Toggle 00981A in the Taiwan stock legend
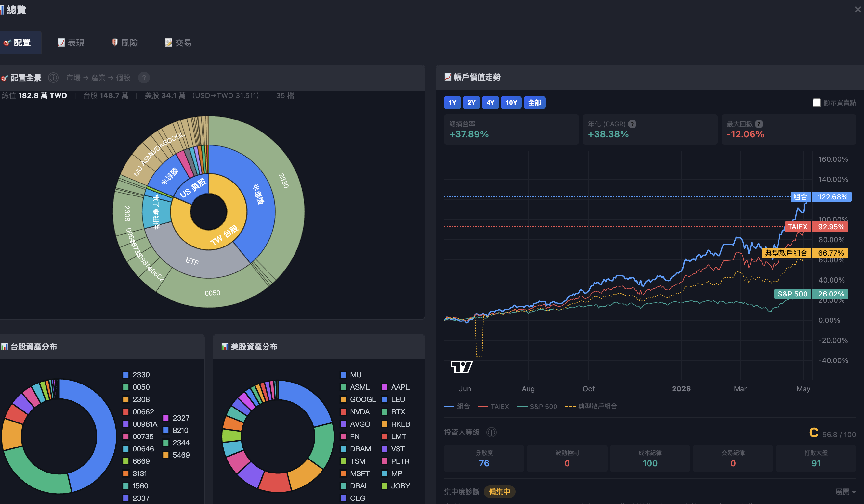Viewport: 864px width, 504px height. click(140, 424)
